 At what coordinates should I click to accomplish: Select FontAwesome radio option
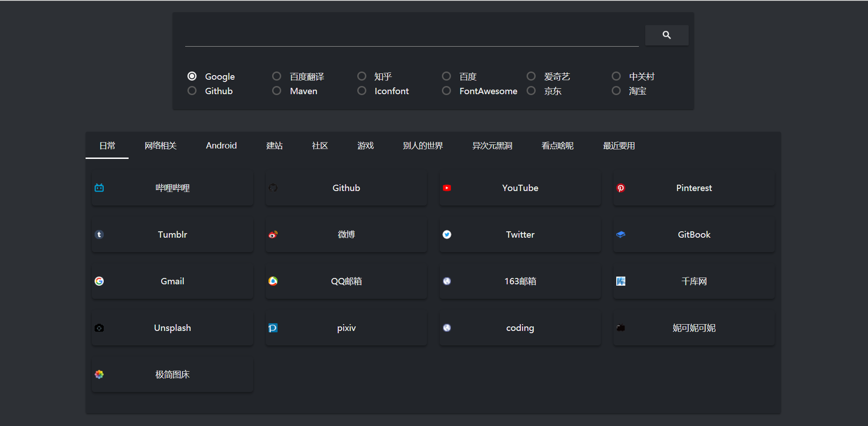point(446,91)
